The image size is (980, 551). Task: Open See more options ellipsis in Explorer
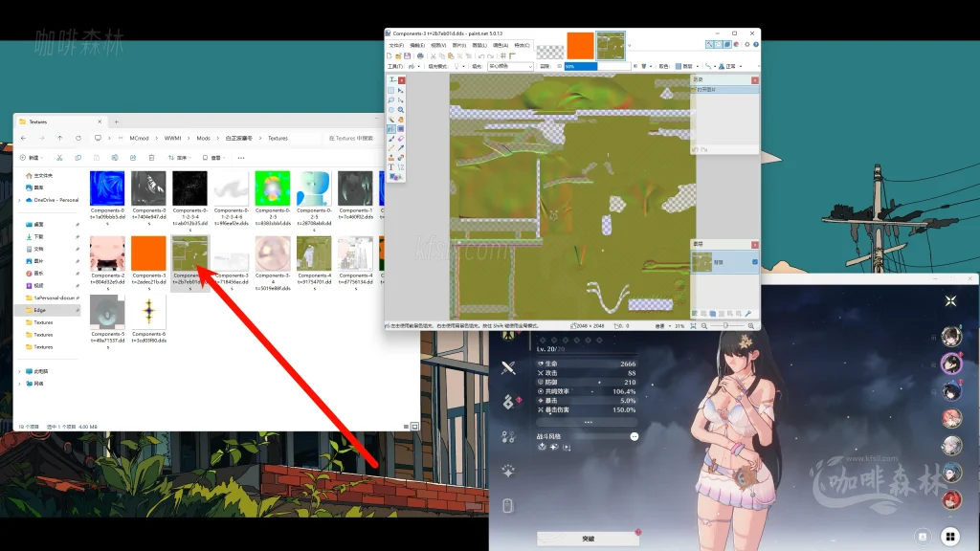[240, 158]
